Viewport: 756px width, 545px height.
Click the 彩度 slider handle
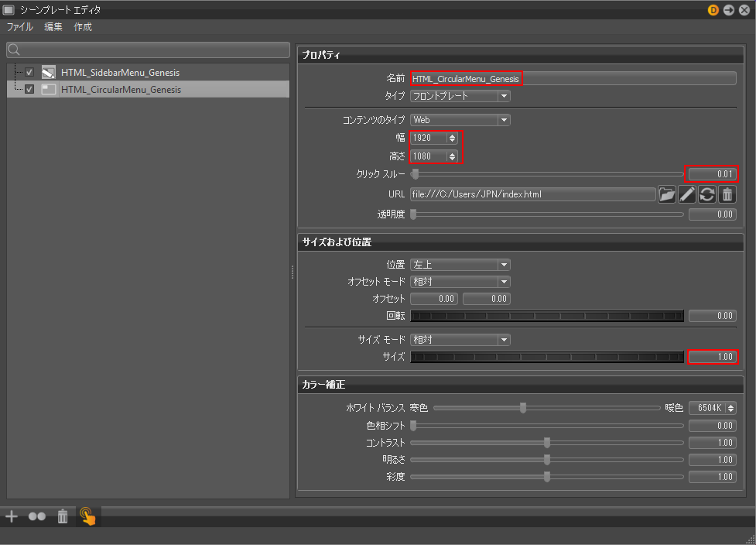[547, 477]
